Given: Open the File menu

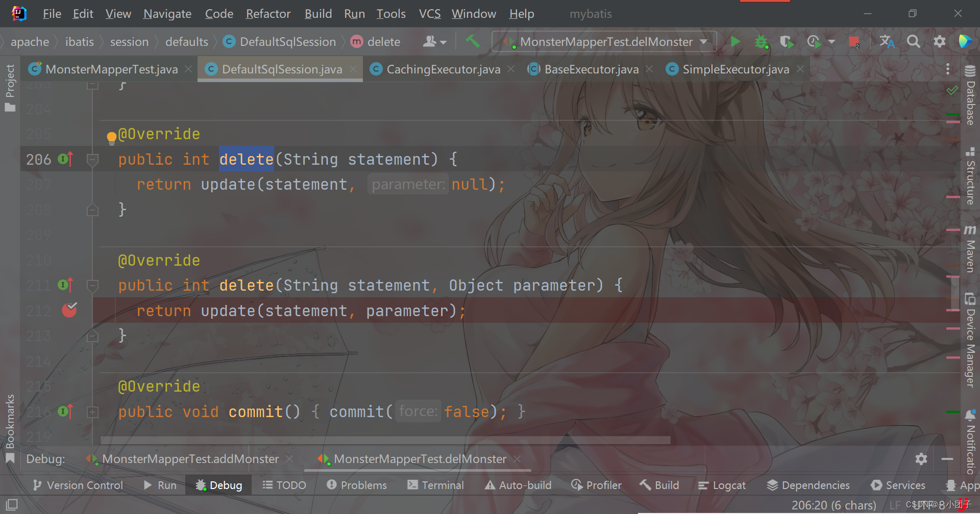Looking at the screenshot, I should 52,14.
